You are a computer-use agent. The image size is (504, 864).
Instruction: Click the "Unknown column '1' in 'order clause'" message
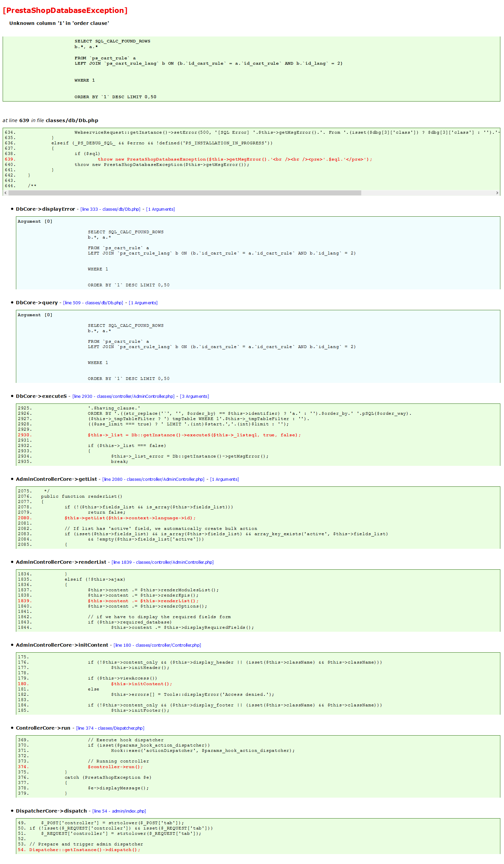[x=59, y=23]
